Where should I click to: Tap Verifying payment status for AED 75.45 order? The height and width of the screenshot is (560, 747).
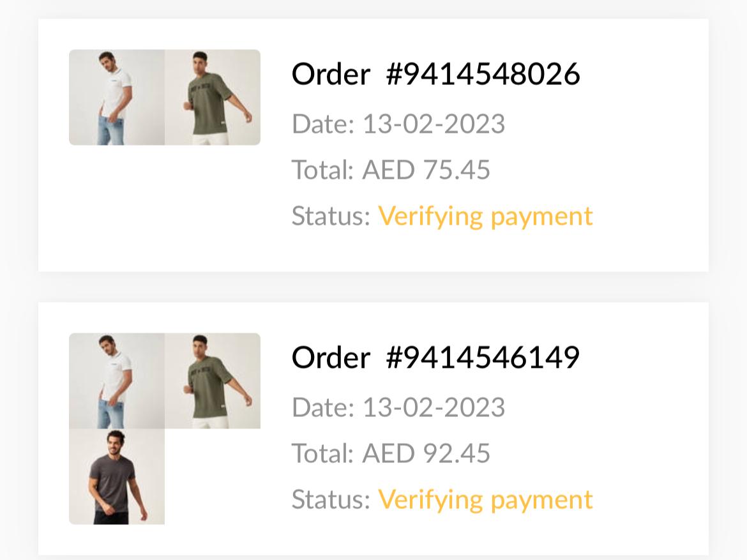pyautogui.click(x=485, y=216)
